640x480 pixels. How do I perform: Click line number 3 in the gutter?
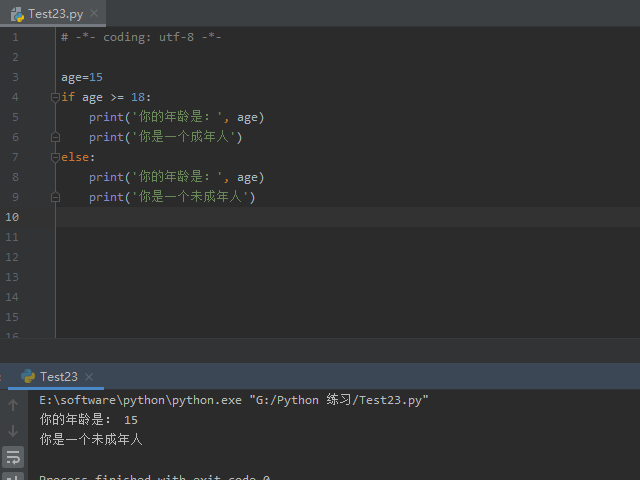15,77
